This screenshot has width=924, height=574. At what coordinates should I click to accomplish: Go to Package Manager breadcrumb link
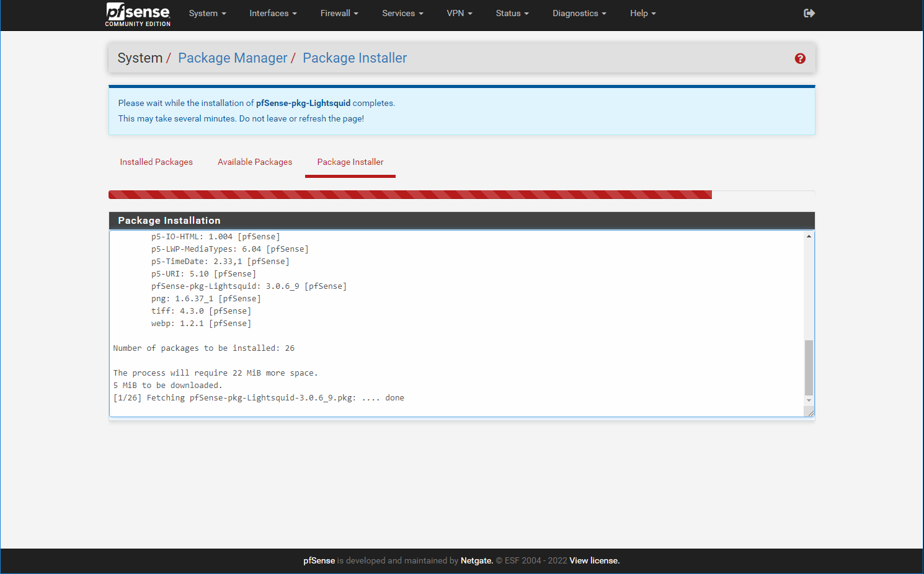pyautogui.click(x=233, y=58)
